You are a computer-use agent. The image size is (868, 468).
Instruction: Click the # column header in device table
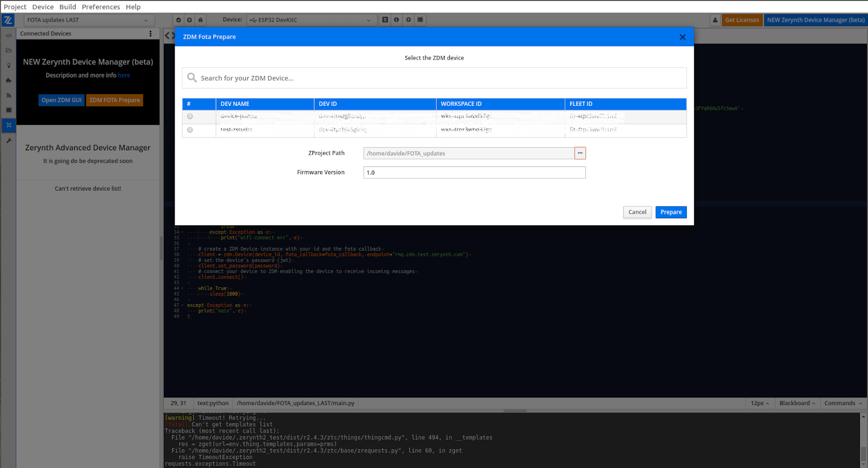(x=199, y=104)
